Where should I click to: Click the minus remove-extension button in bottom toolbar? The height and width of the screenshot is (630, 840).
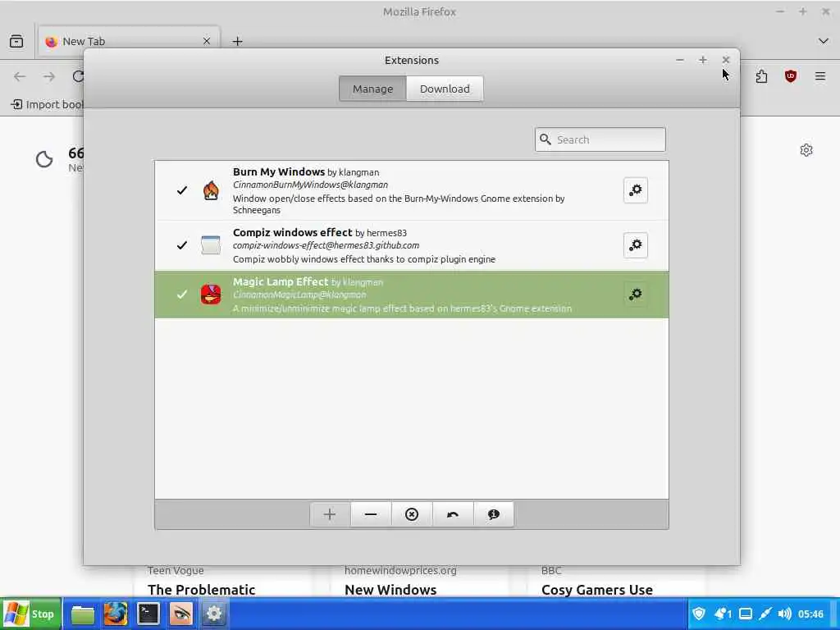371,514
